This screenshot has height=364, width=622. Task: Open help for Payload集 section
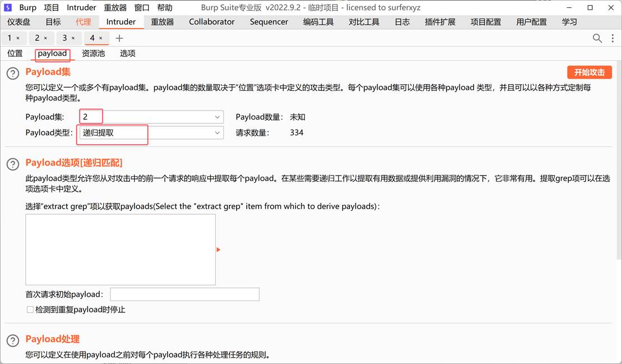13,73
